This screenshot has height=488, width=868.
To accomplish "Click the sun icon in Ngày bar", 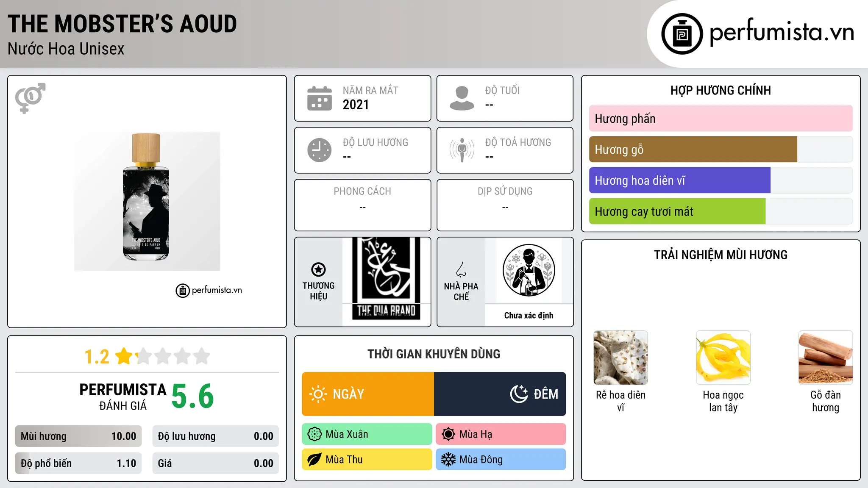I will coord(318,394).
